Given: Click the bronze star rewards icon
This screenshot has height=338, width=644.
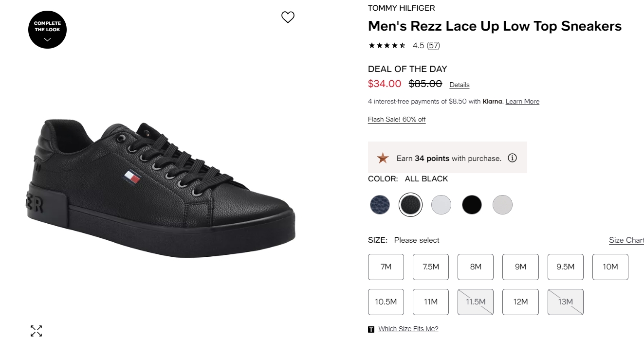Looking at the screenshot, I should pyautogui.click(x=383, y=158).
